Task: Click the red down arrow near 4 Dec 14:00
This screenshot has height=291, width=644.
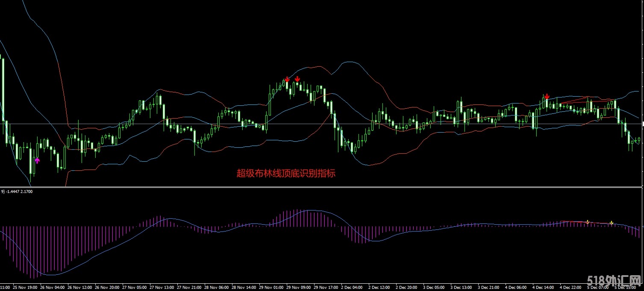Action: [x=547, y=96]
